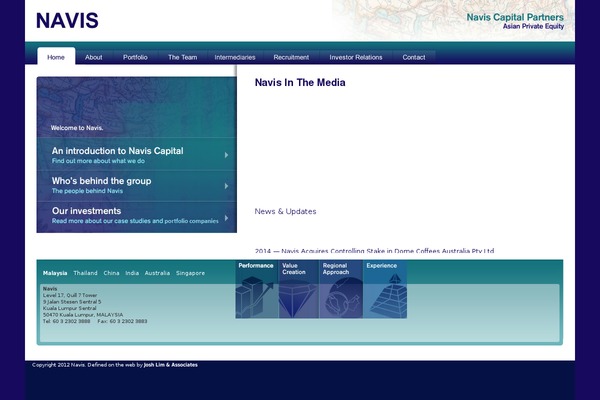Click the Tel: 60 3 2302 3888 text
Screen dimensions: 600x400
tap(67, 322)
